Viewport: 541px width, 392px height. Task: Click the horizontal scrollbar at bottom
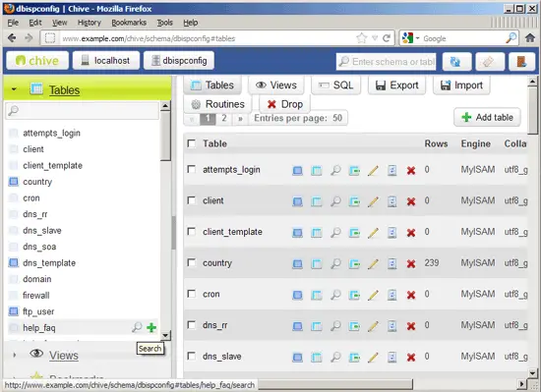tap(335, 384)
